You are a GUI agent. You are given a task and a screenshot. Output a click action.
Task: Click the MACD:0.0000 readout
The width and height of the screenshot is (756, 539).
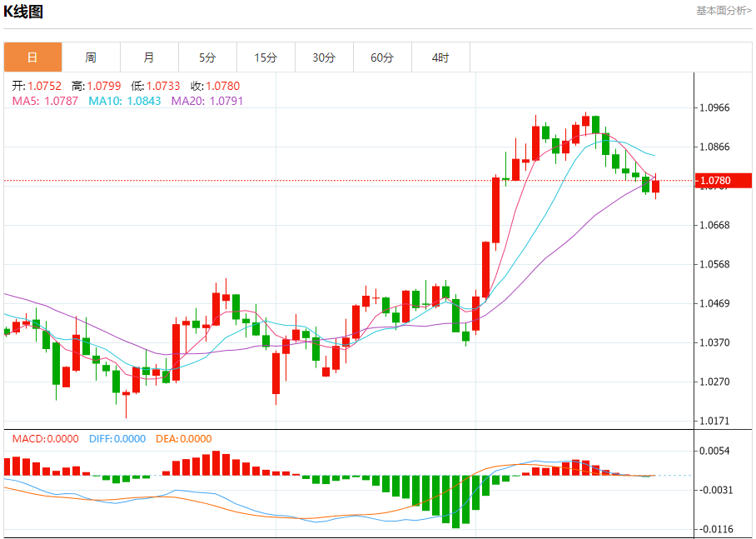click(45, 439)
